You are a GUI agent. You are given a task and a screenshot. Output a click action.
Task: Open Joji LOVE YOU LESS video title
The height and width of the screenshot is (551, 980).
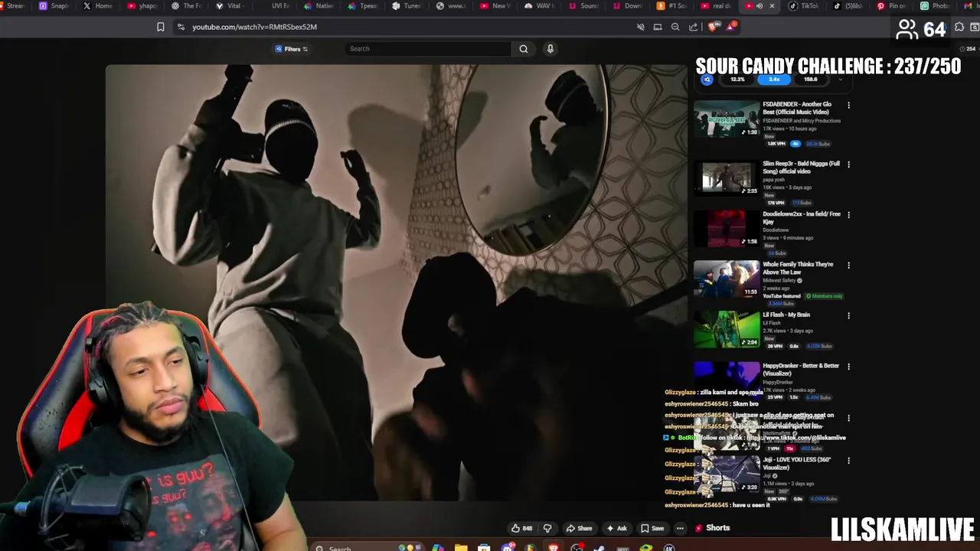pos(796,463)
